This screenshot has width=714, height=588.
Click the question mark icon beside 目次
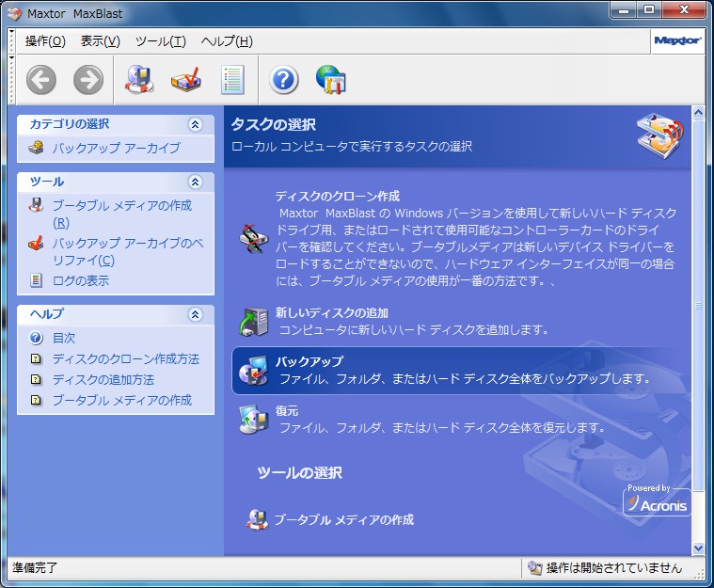pyautogui.click(x=36, y=338)
